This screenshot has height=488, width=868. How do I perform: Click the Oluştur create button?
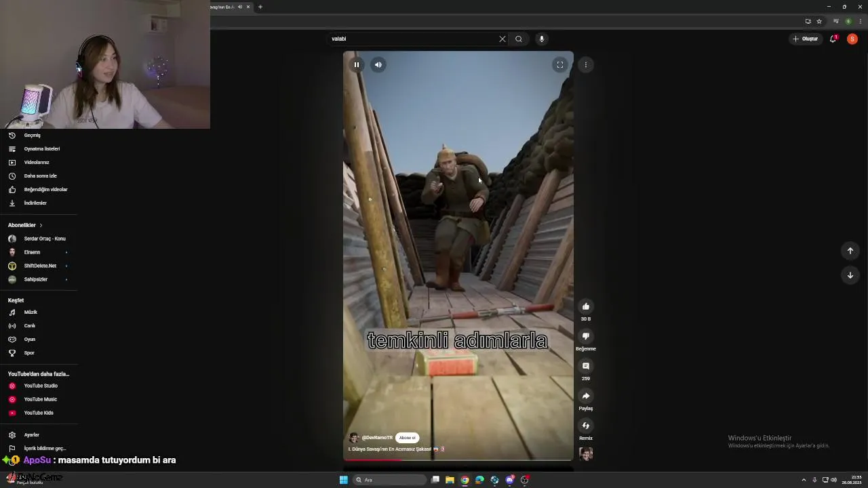(x=806, y=39)
